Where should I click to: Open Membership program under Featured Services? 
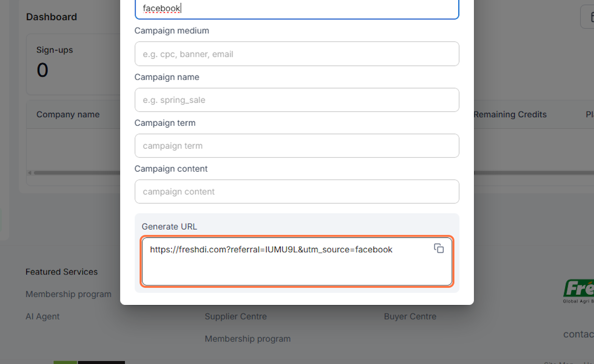point(68,294)
